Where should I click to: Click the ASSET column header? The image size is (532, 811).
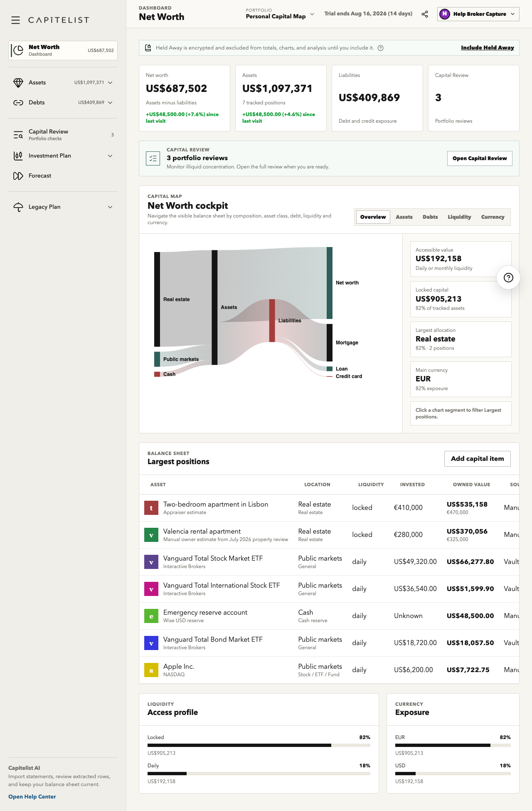click(158, 485)
